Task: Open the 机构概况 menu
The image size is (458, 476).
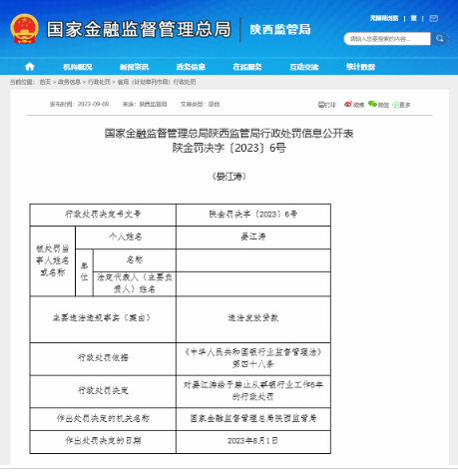Action: [78, 67]
